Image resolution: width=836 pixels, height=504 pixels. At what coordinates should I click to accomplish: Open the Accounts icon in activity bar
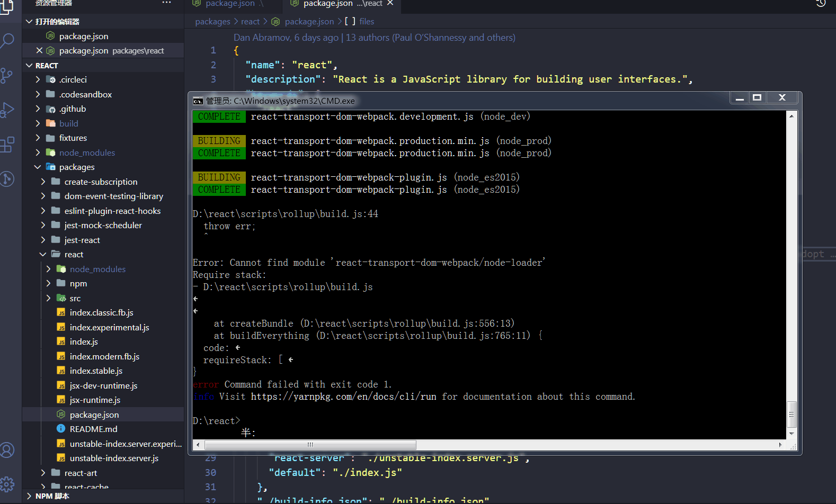click(7, 451)
